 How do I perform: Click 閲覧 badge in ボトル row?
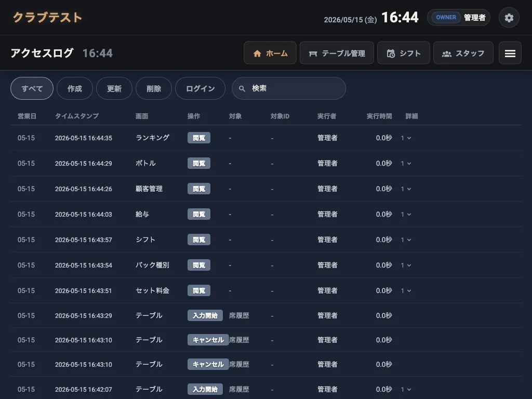pos(199,163)
